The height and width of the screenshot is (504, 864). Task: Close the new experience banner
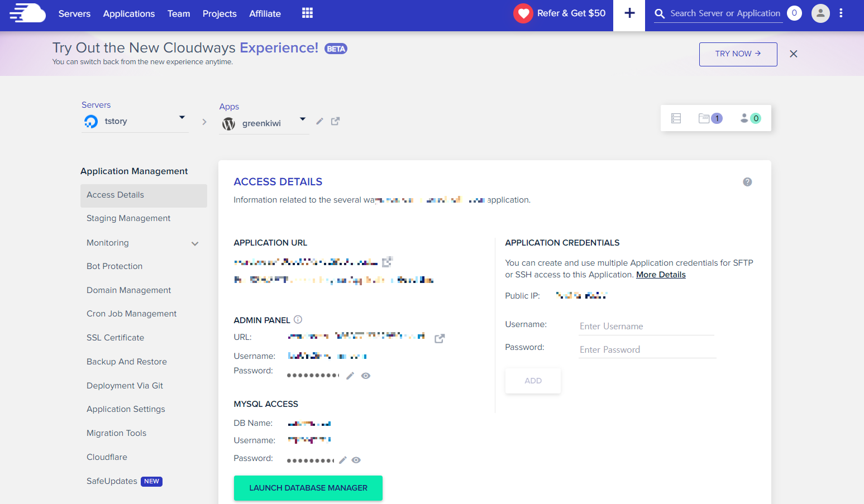pos(794,54)
